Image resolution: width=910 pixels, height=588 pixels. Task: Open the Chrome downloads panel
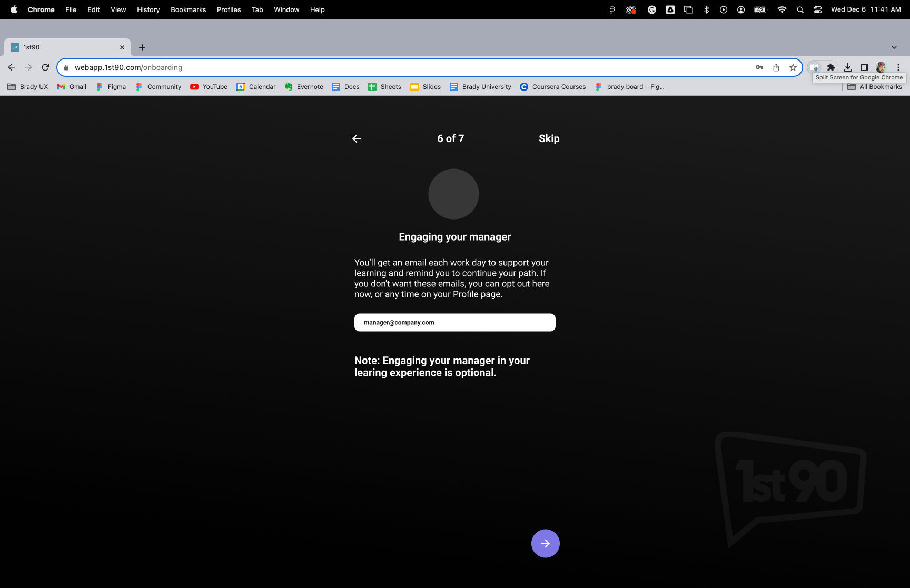[x=848, y=67]
